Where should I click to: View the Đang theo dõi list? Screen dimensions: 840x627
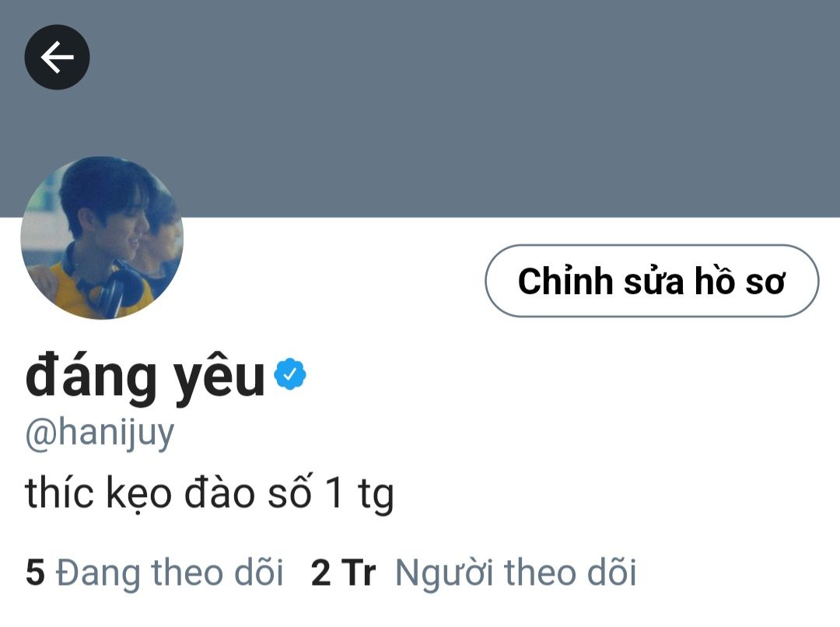tap(170, 573)
